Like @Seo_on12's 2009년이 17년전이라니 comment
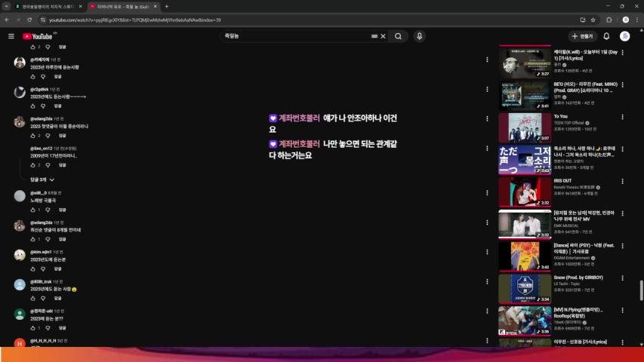 (x=33, y=165)
